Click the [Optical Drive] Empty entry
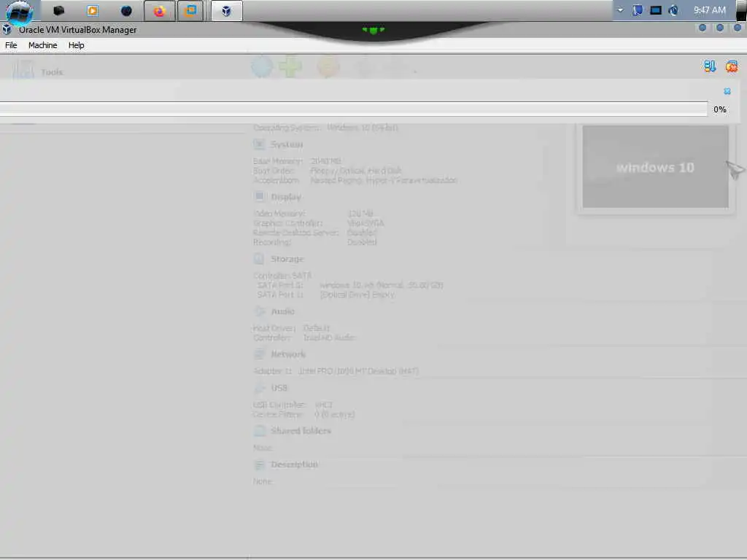 (357, 295)
